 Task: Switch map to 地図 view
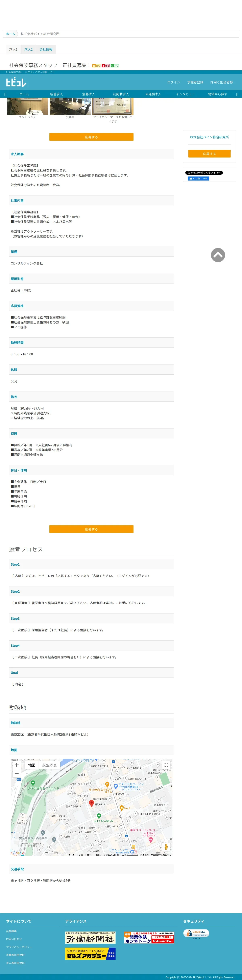click(x=32, y=765)
